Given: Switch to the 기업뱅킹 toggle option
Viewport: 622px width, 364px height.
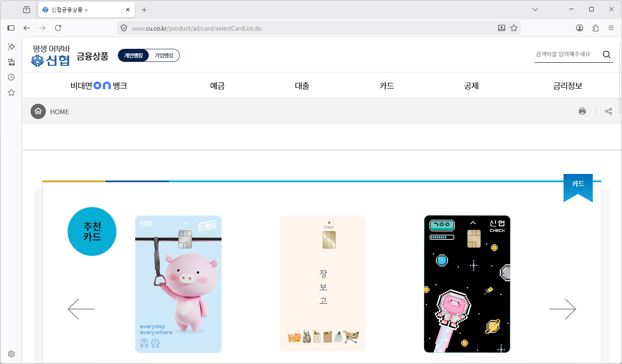Looking at the screenshot, I should 164,55.
